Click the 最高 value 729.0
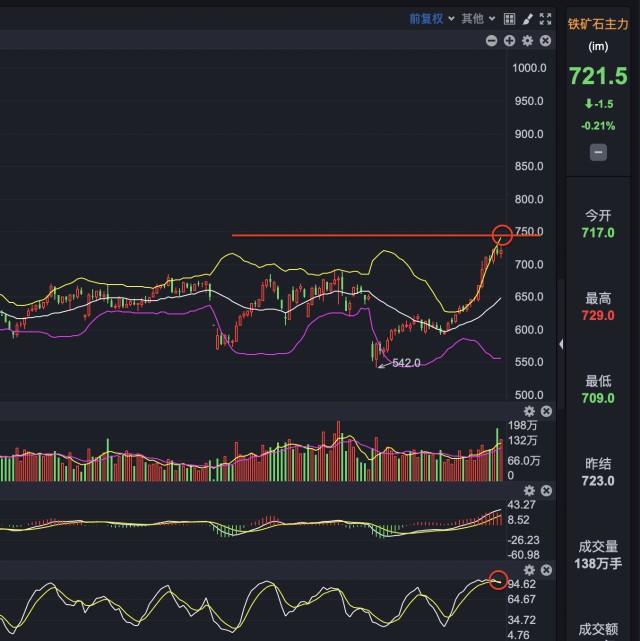The width and height of the screenshot is (640, 641). point(598,316)
